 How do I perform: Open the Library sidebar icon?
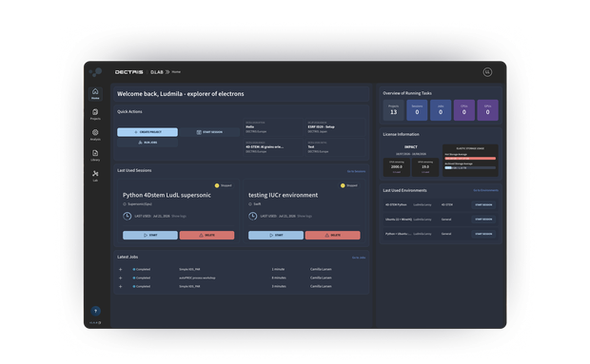(x=95, y=155)
